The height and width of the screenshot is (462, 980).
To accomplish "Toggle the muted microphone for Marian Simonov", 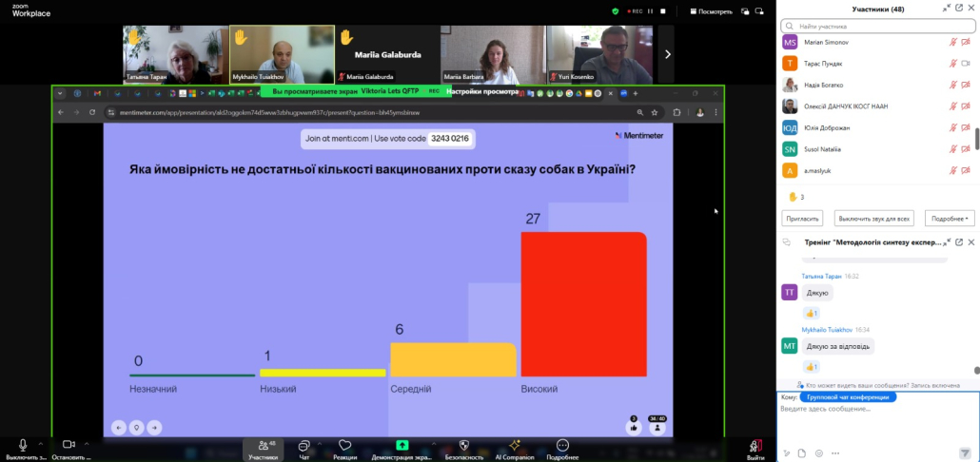I will coord(951,43).
